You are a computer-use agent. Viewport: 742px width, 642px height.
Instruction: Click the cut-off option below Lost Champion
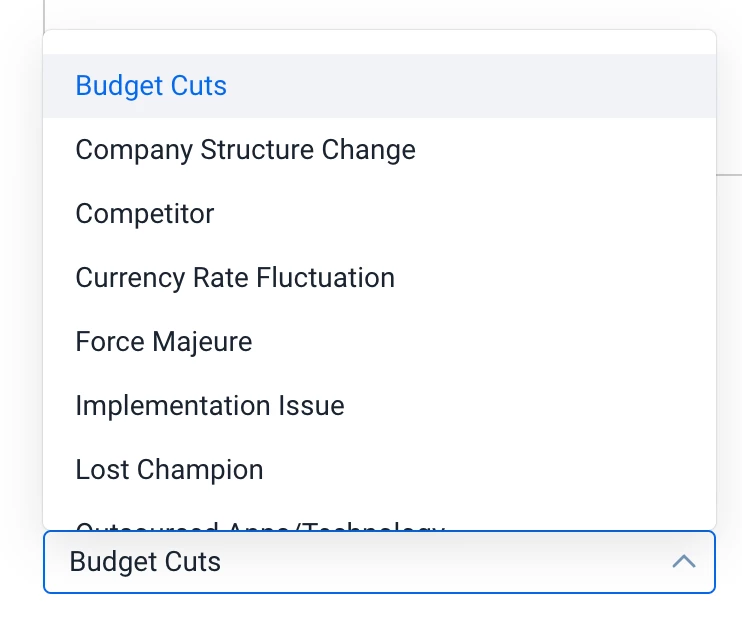tap(260, 524)
